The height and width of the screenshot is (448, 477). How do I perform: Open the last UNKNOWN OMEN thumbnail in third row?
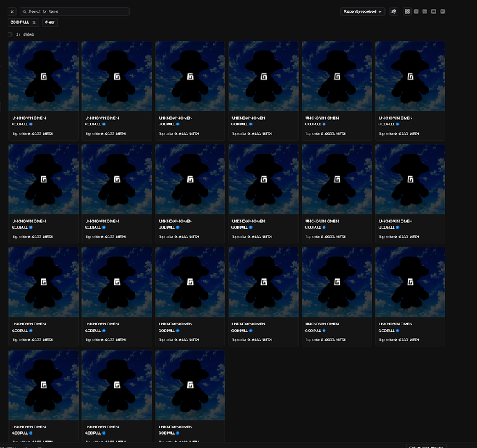click(410, 282)
